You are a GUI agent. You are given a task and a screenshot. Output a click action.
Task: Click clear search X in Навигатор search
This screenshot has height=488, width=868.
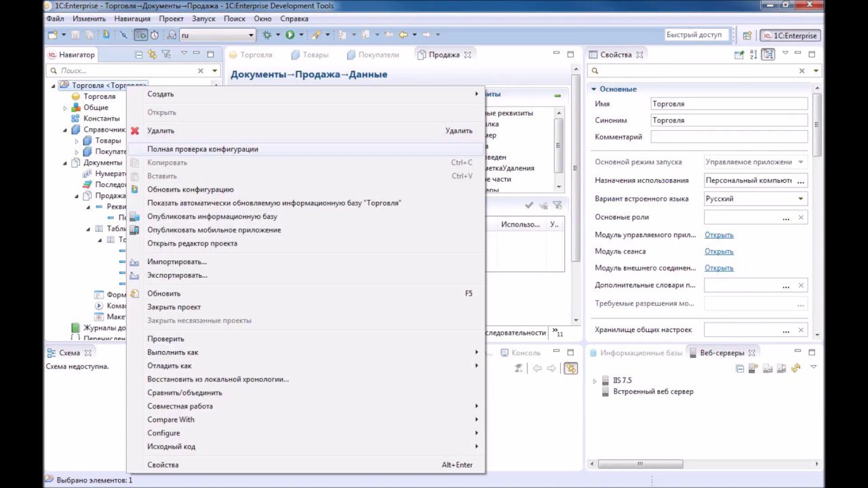click(201, 70)
